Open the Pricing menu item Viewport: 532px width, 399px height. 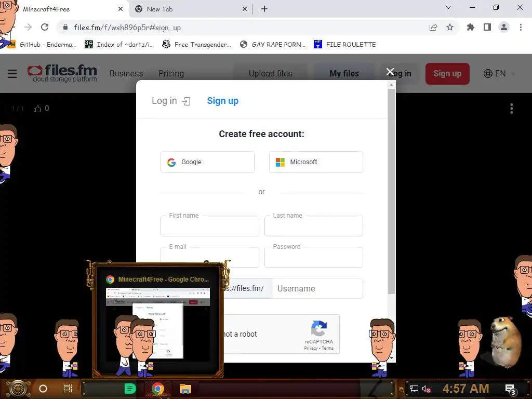coord(171,74)
